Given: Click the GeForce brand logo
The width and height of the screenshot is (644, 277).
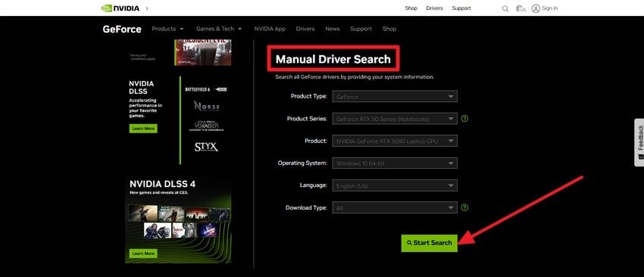Looking at the screenshot, I should (122, 29).
